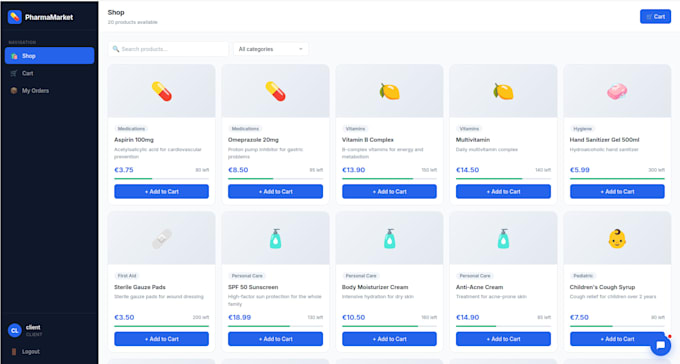Screen dimensions: 680x364
Task: Open the Shop navigation item
Action: tap(49, 56)
